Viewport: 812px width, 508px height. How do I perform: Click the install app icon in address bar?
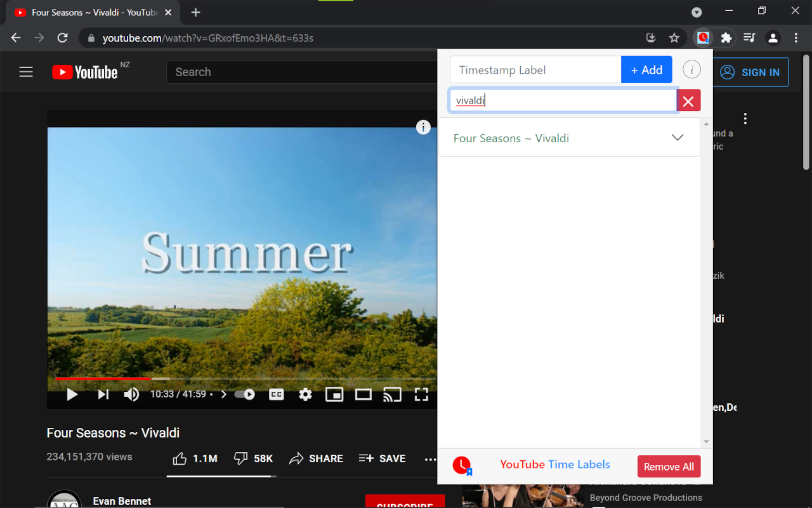[651, 38]
